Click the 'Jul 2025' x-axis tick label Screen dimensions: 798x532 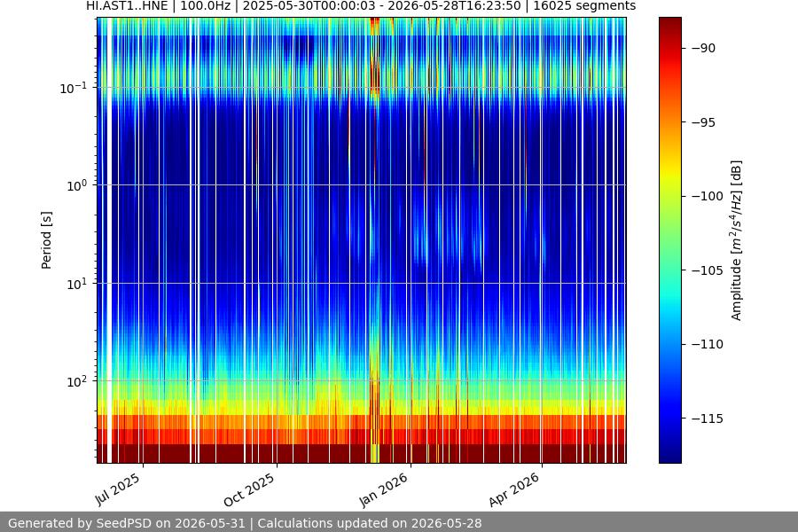118,489
